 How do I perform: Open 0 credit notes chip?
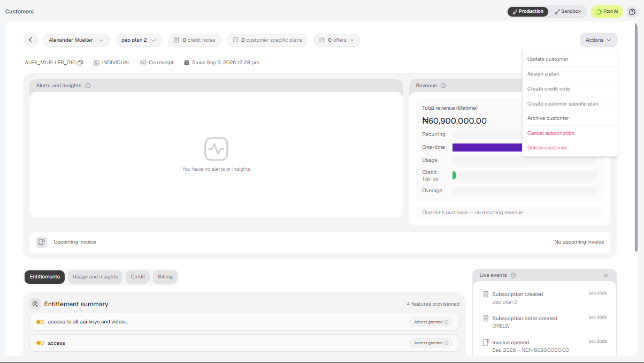pos(195,40)
